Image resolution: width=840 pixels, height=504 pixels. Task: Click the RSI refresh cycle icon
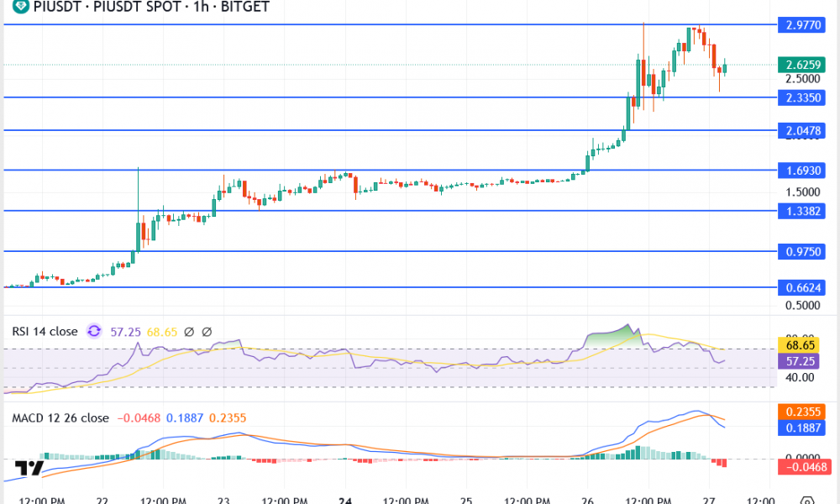94,332
